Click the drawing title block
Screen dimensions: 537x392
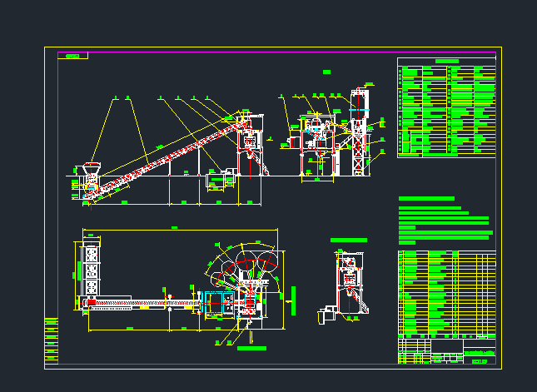[447, 351]
